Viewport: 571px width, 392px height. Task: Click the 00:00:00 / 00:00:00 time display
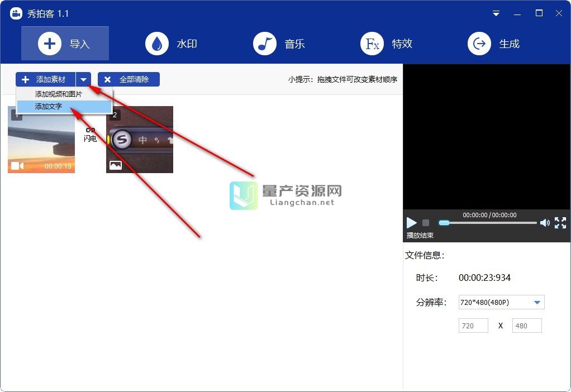tap(489, 215)
